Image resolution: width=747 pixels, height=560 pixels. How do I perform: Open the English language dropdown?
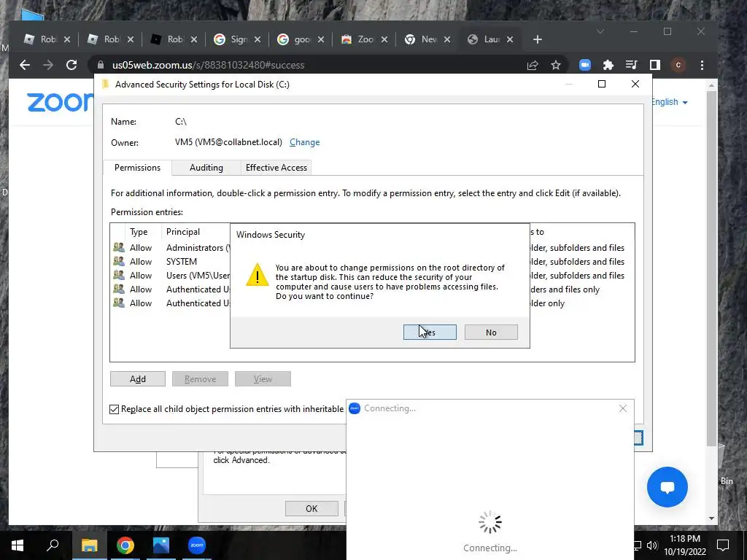click(x=670, y=102)
